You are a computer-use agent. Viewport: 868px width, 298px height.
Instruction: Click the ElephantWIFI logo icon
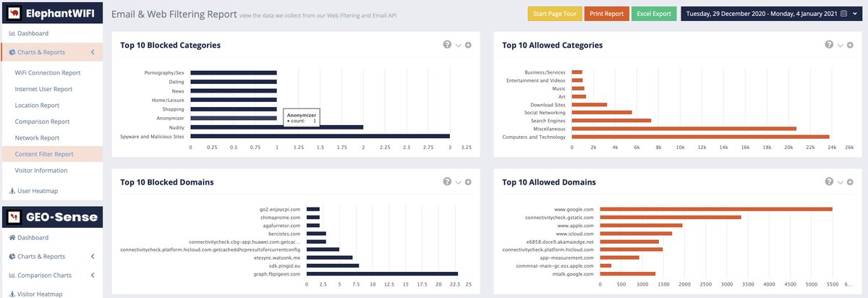pyautogui.click(x=14, y=14)
